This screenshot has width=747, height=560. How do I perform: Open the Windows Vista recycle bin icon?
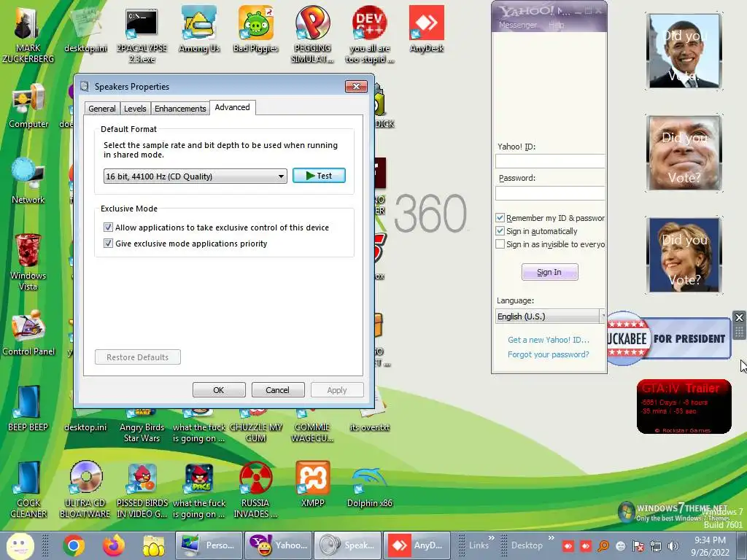(x=28, y=262)
